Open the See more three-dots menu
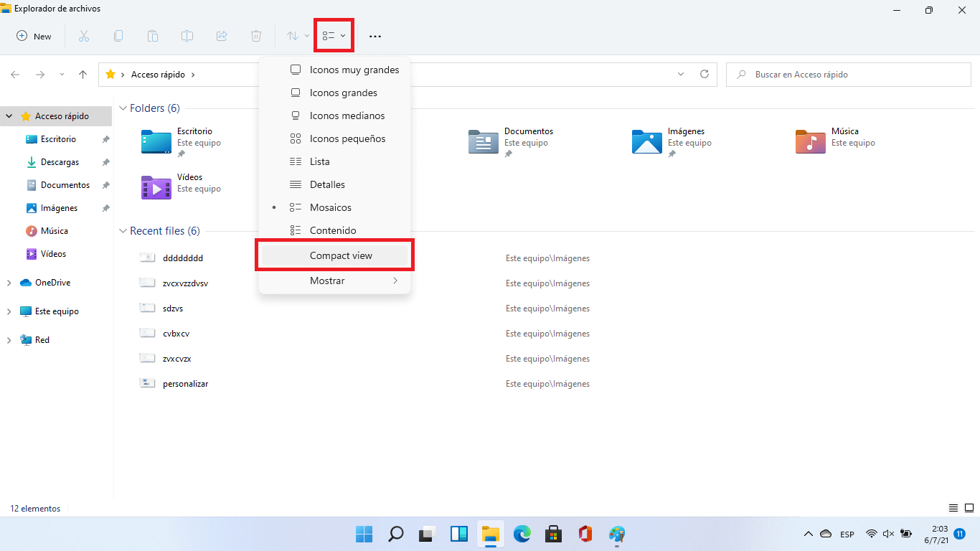This screenshot has width=980, height=551. click(374, 36)
